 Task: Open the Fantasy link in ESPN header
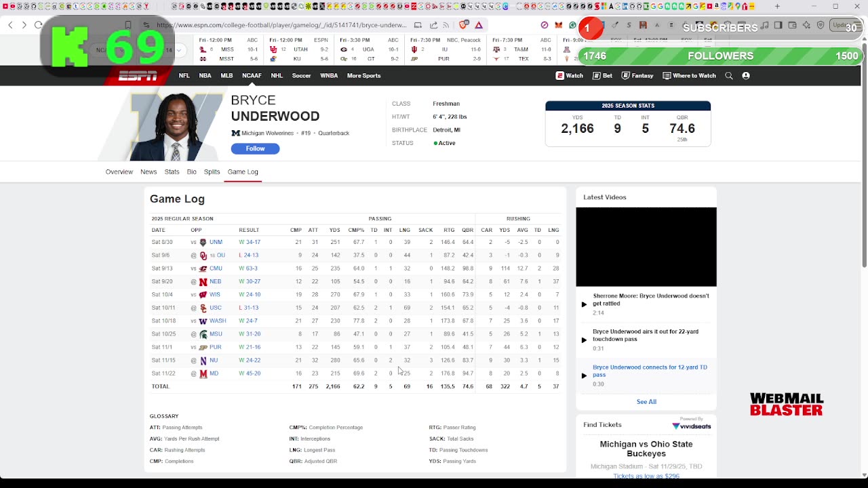pyautogui.click(x=637, y=76)
